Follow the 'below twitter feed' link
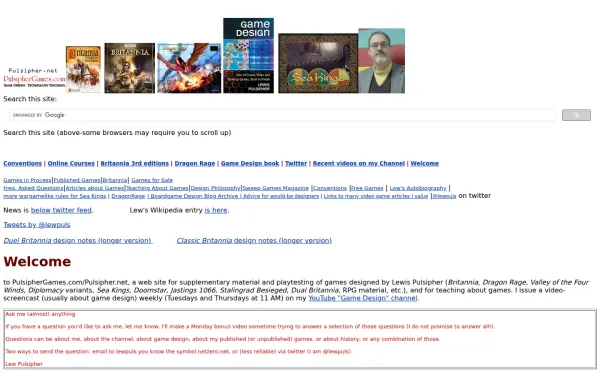 coord(61,210)
